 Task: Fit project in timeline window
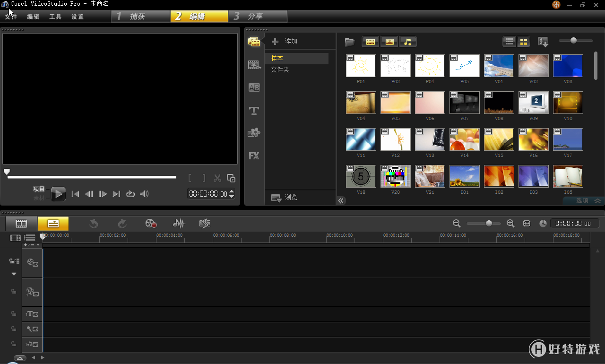527,223
